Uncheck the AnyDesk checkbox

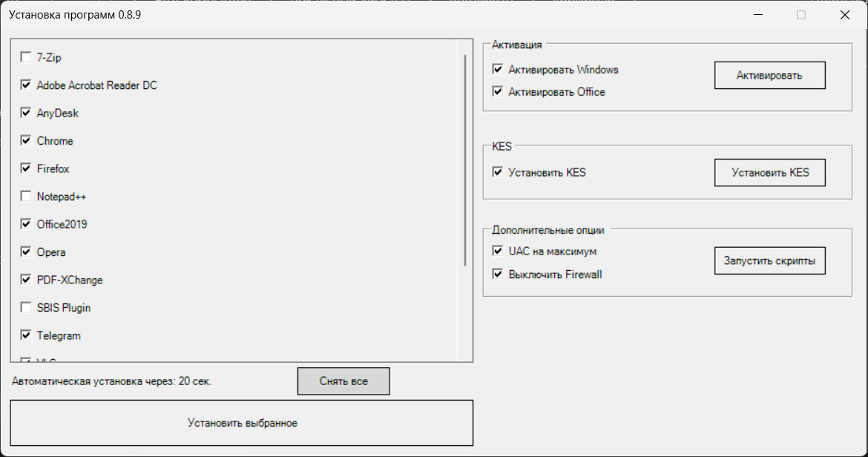tap(25, 112)
